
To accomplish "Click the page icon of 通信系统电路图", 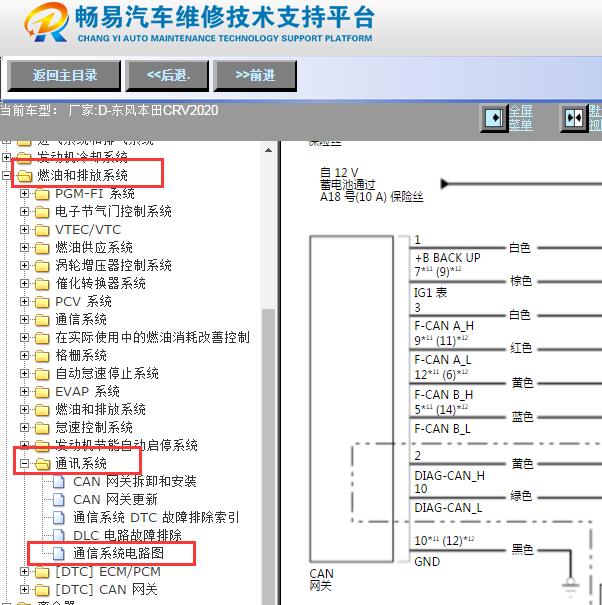I will click(x=59, y=554).
